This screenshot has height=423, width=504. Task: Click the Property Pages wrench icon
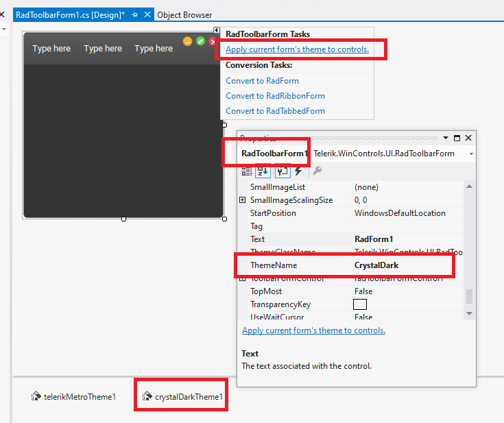tap(317, 171)
